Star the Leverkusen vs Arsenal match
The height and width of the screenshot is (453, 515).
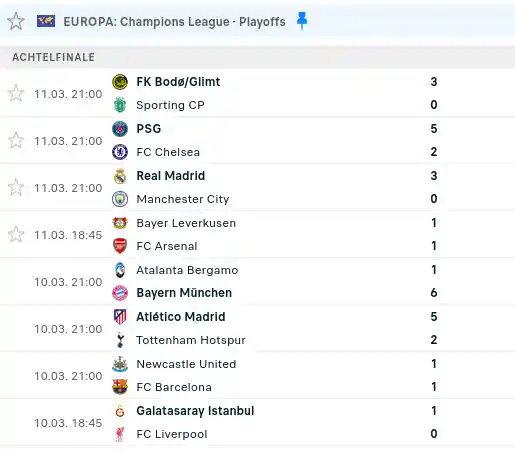tap(16, 234)
